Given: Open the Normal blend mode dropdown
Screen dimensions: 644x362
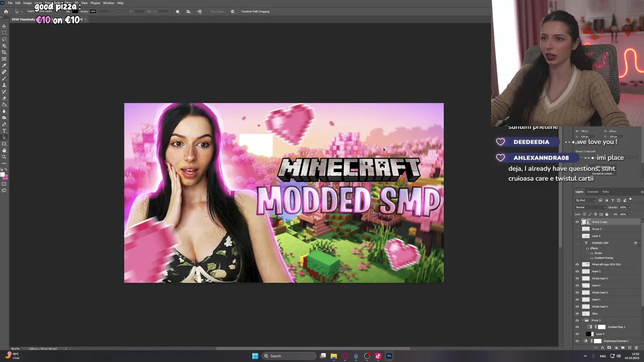Looking at the screenshot, I should pyautogui.click(x=590, y=207).
